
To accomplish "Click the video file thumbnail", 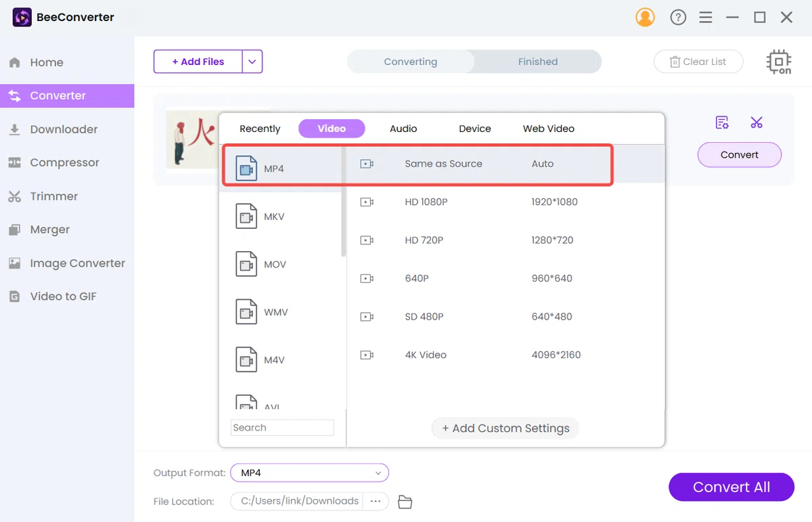I will [x=193, y=141].
